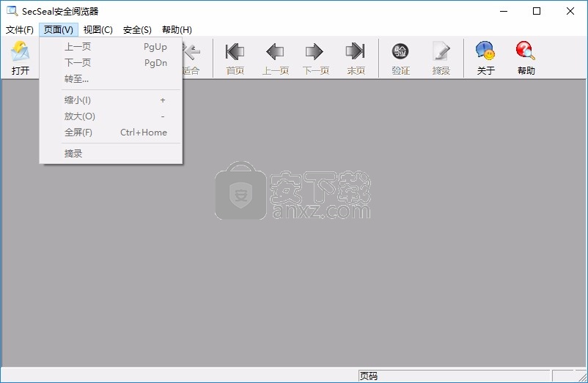Click the 验证 verify seal icon
588x383 pixels.
(400, 52)
